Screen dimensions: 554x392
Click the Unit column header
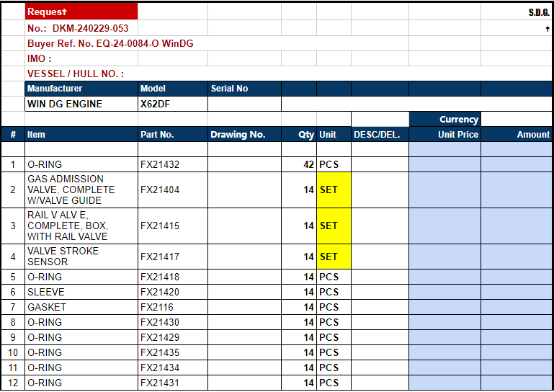(x=334, y=135)
